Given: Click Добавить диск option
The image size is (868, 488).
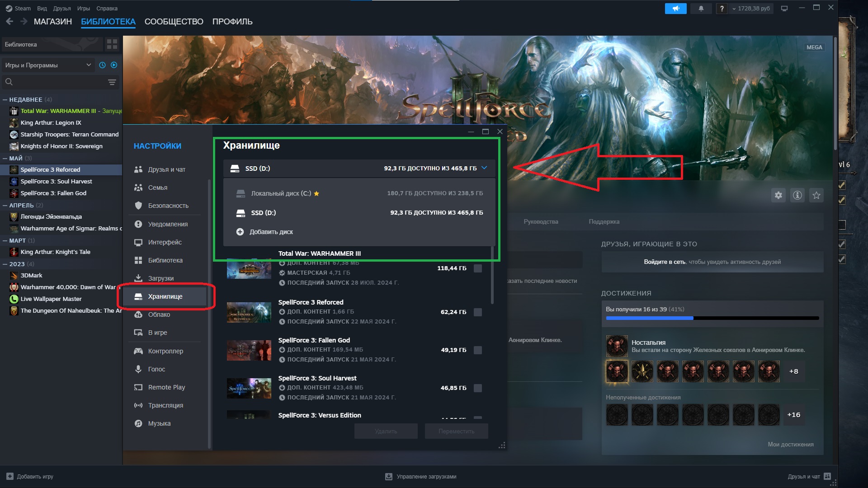Looking at the screenshot, I should 271,232.
